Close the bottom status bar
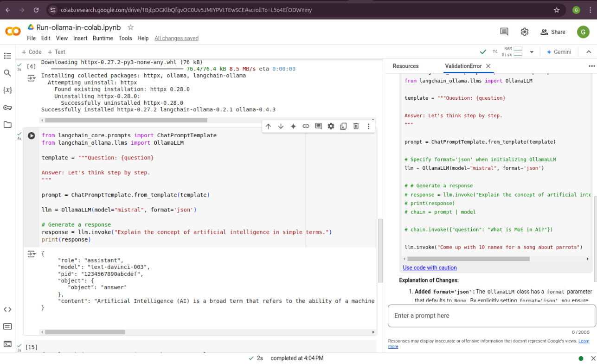The height and width of the screenshot is (364, 597). tap(593, 358)
